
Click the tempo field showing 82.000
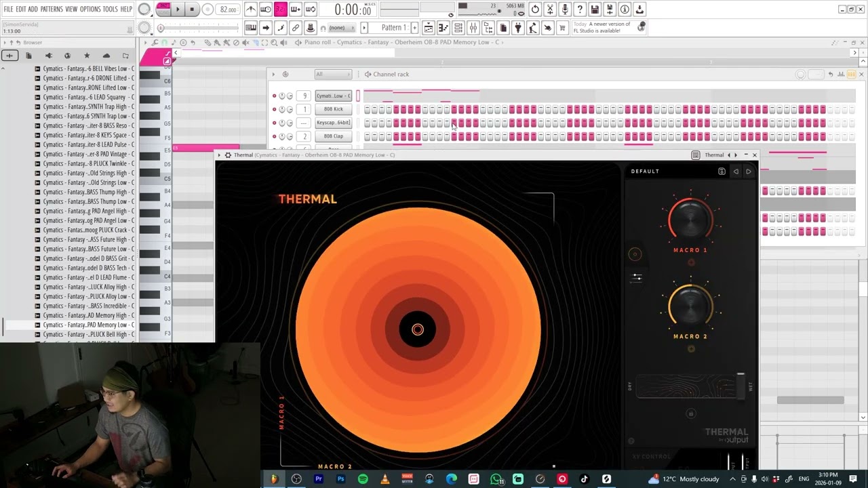[x=229, y=9]
